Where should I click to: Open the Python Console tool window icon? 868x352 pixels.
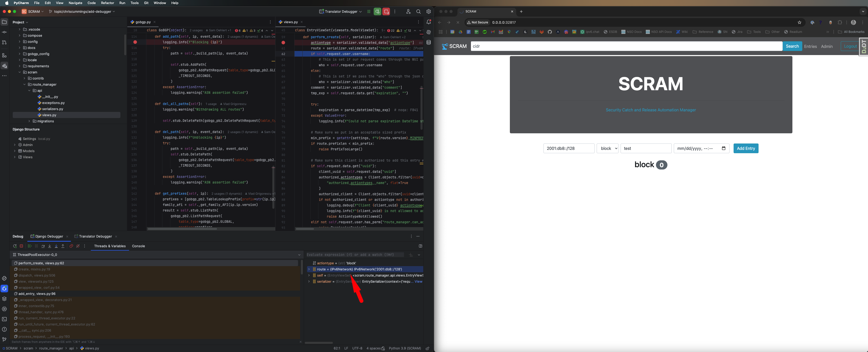pos(4,278)
